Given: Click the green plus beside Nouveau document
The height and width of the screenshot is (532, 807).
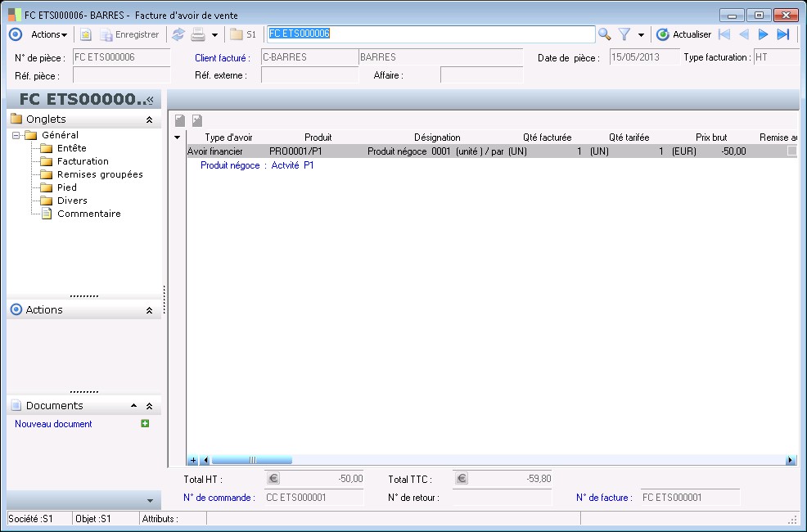Looking at the screenshot, I should pos(145,424).
